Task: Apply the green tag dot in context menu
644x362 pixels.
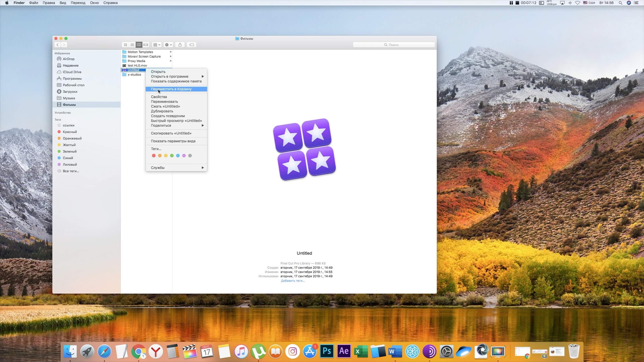Action: coord(172,156)
